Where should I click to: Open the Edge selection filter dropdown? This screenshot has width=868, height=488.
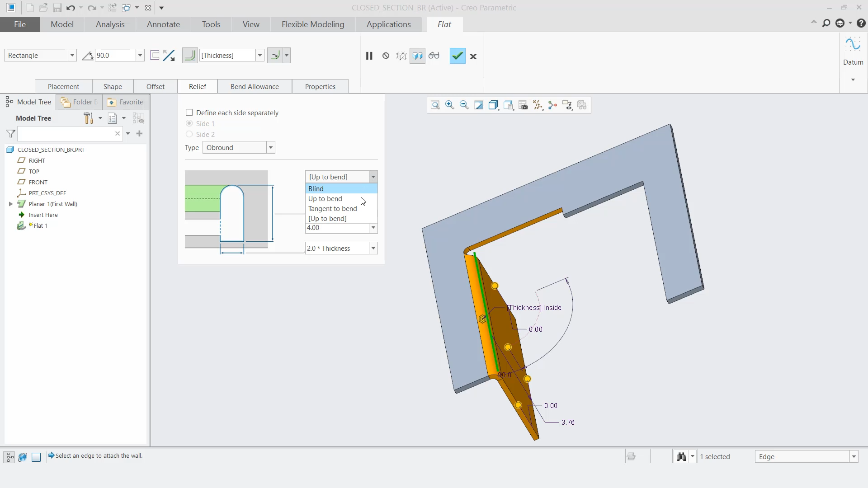[x=854, y=457]
